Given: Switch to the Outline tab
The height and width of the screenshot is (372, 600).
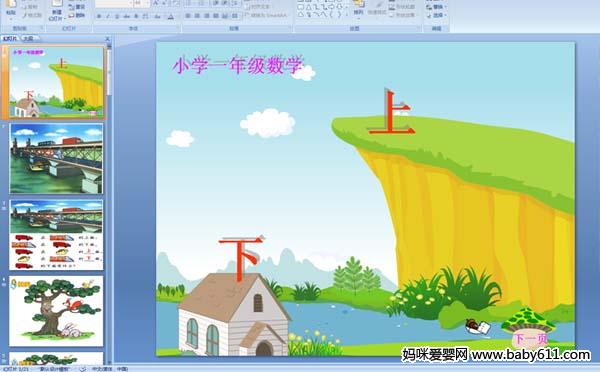Looking at the screenshot, I should point(28,38).
